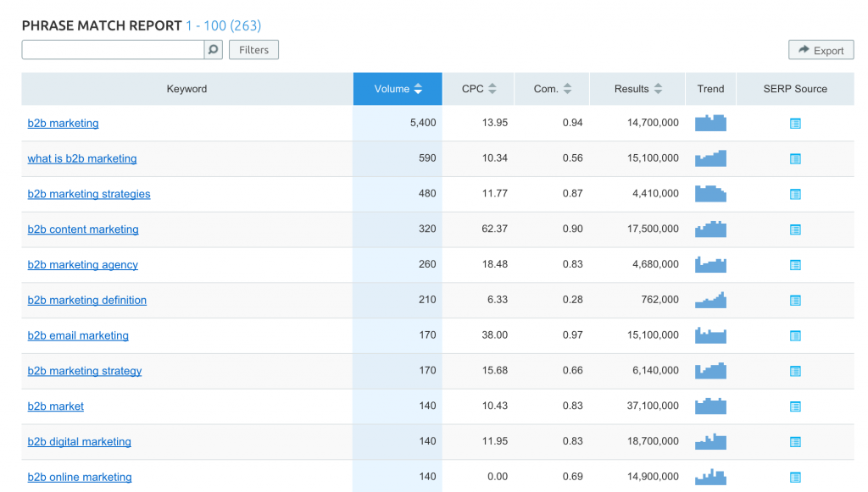Screen dimensions: 868x492
Task: Open the b2b email marketing link
Action: pos(78,335)
